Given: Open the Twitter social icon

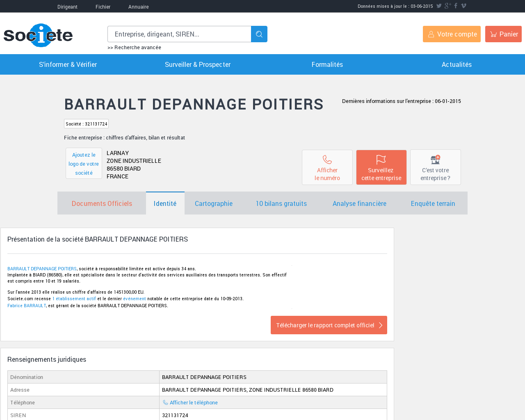Looking at the screenshot, I should (439, 6).
